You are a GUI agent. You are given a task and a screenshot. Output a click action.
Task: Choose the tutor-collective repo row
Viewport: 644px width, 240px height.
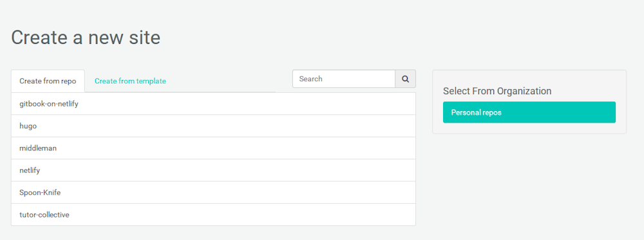click(x=213, y=214)
